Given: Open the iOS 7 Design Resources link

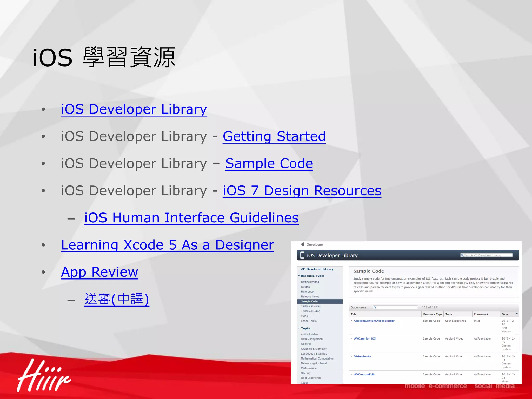Looking at the screenshot, I should point(302,190).
